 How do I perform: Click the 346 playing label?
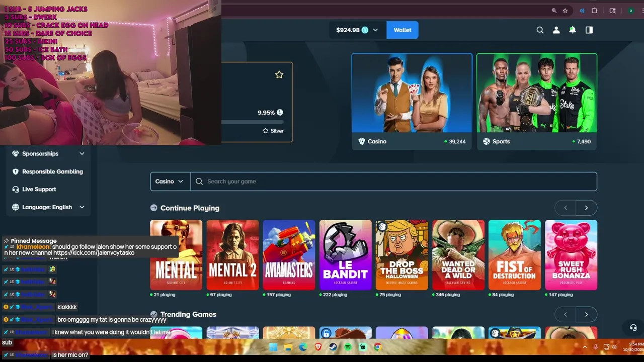coord(448,295)
